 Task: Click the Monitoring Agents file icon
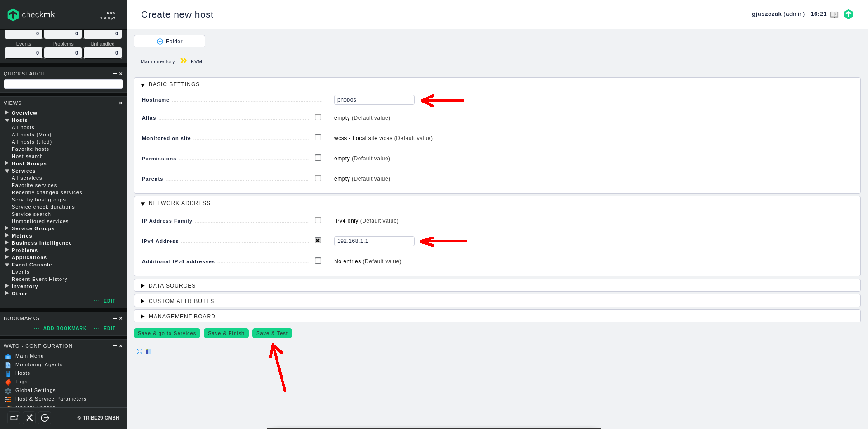click(x=8, y=365)
